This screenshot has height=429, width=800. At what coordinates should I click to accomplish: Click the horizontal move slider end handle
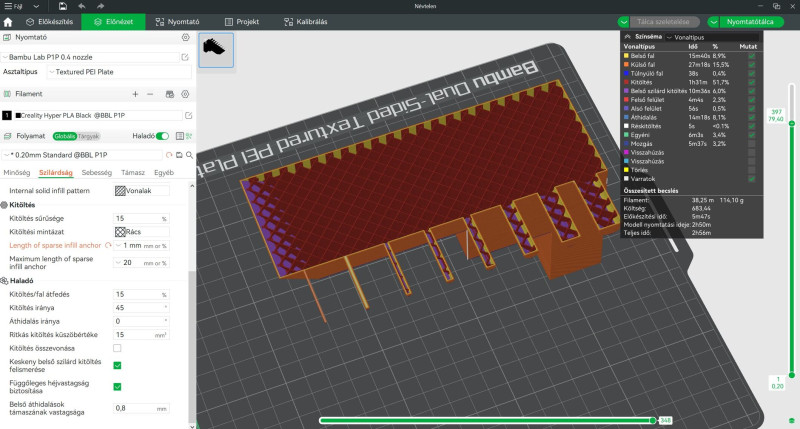pyautogui.click(x=653, y=420)
